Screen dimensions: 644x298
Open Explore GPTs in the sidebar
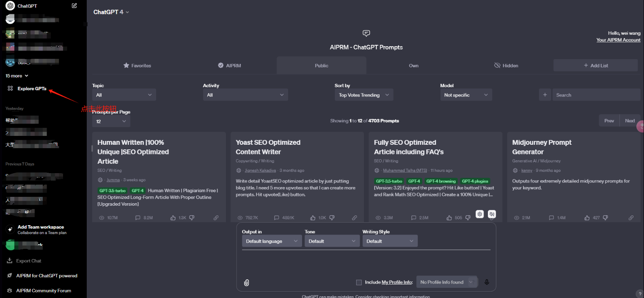32,88
